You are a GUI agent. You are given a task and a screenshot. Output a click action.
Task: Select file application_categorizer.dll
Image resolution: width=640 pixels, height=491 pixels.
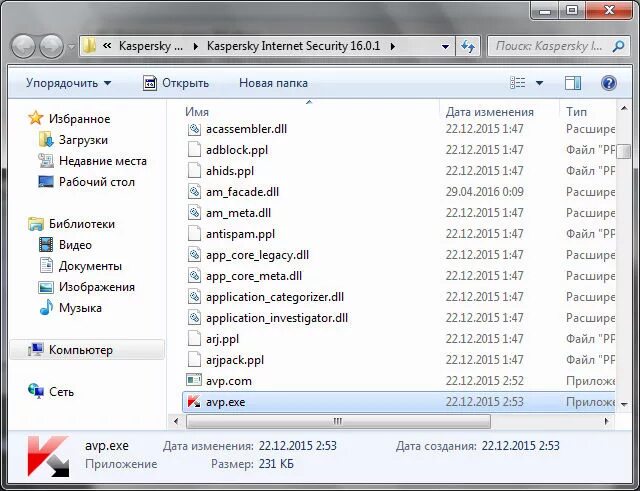(275, 297)
